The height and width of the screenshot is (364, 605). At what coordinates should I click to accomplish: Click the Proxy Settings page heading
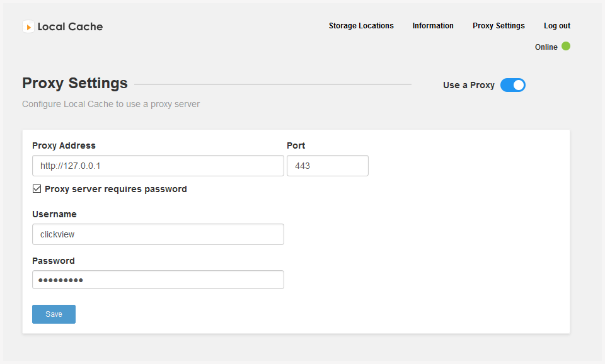75,83
